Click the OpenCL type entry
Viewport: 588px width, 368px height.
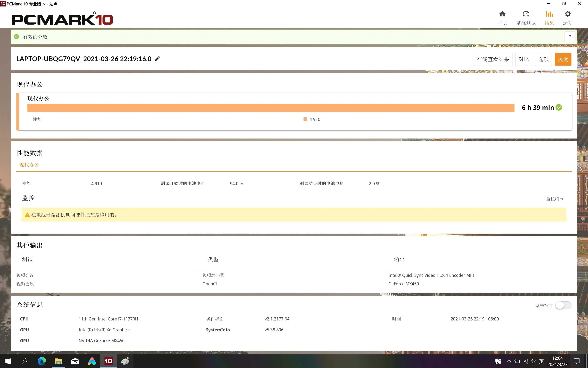(x=210, y=284)
